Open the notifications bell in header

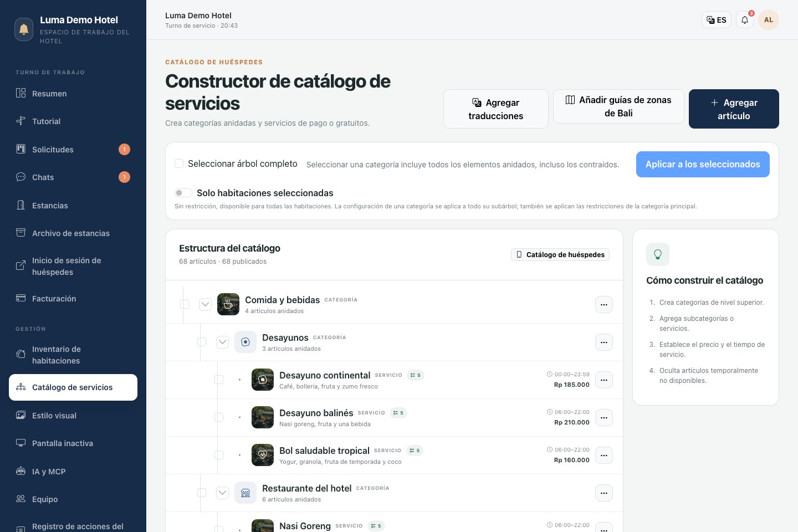click(745, 20)
